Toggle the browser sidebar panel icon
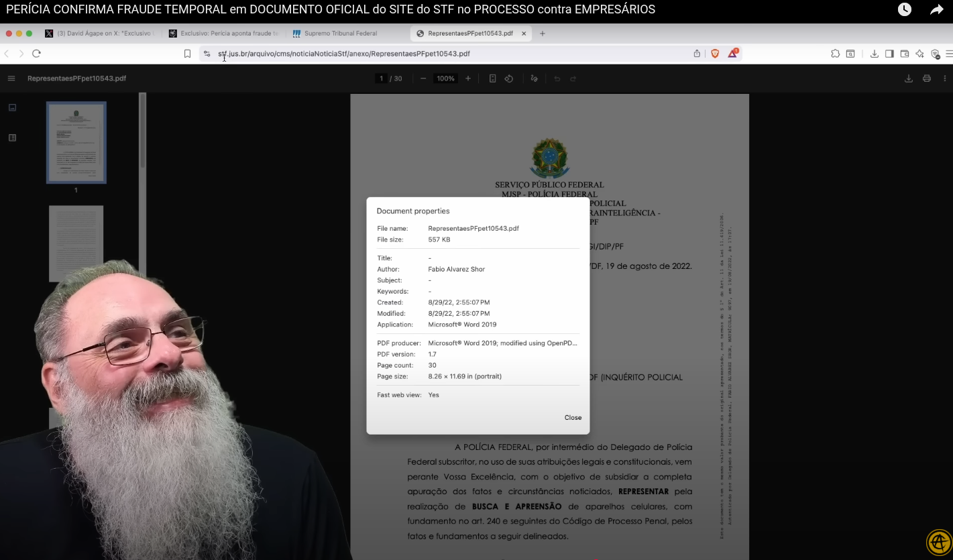The width and height of the screenshot is (953, 560). tap(889, 54)
